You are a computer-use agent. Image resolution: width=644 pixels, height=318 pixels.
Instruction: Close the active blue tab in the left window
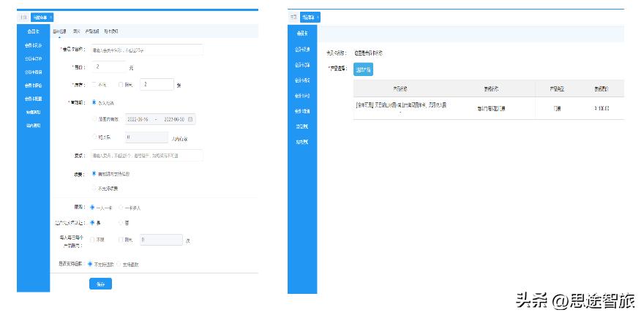(51, 17)
